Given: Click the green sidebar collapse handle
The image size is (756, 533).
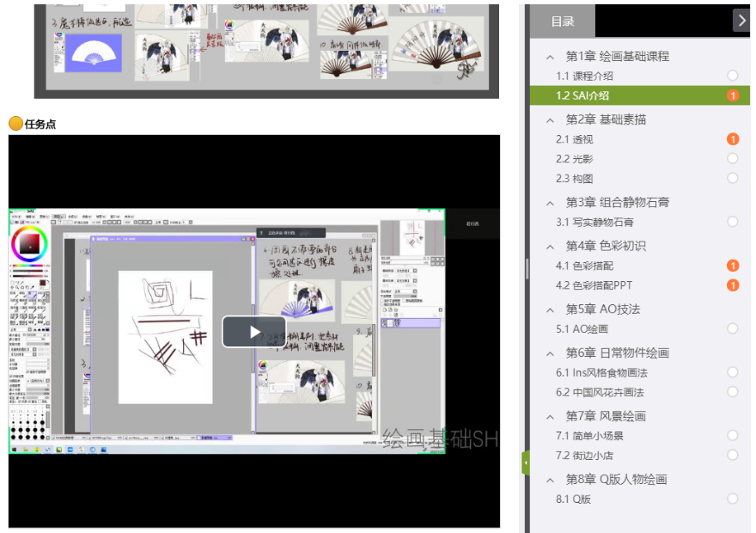Looking at the screenshot, I should 526,463.
